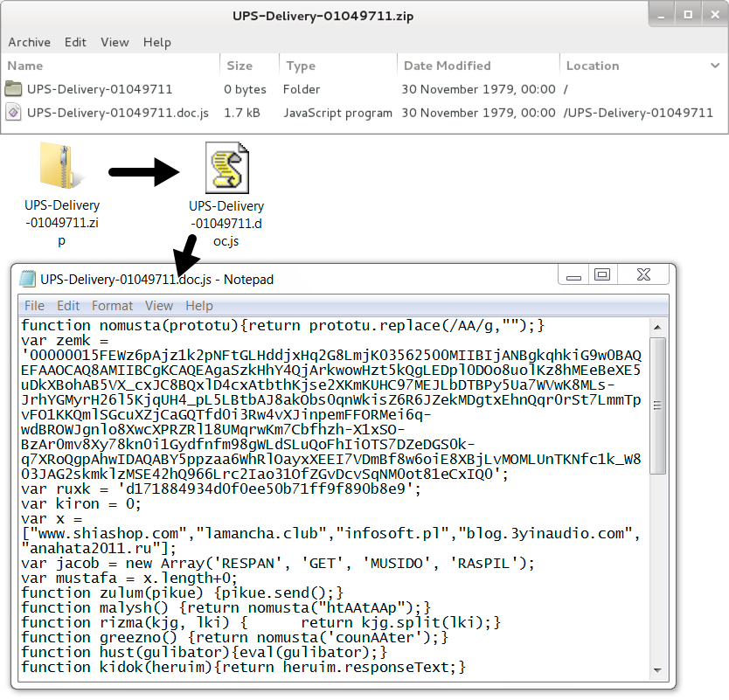Place cursor in the 'function nomusta' line
The width and height of the screenshot is (729, 700).
click(x=282, y=325)
